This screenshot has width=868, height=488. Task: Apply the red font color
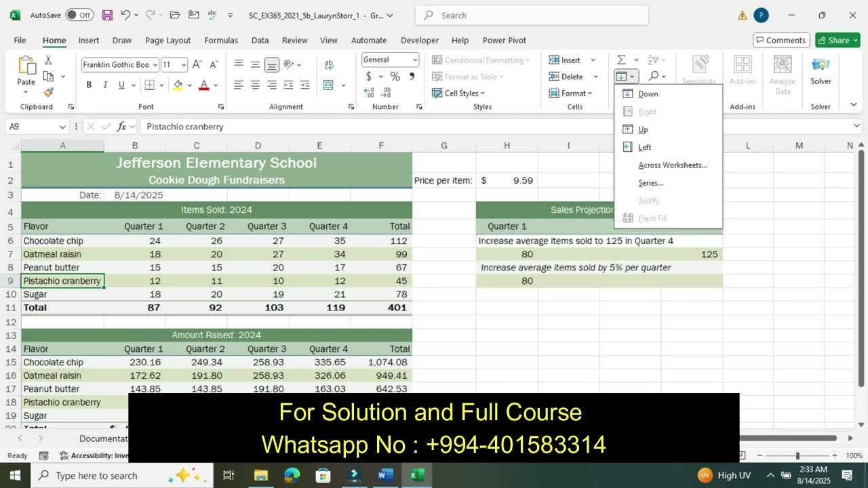click(204, 85)
